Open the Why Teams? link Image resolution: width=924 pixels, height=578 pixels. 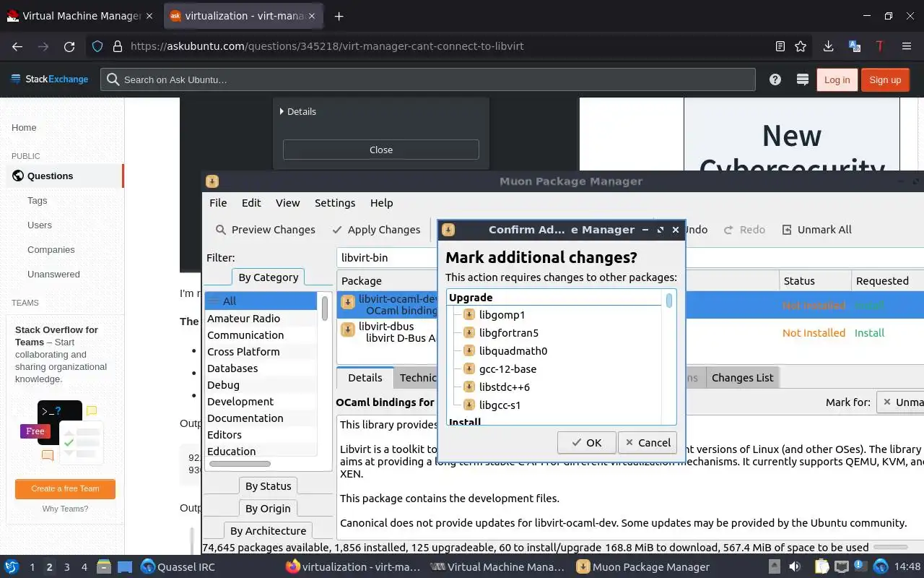coord(65,509)
